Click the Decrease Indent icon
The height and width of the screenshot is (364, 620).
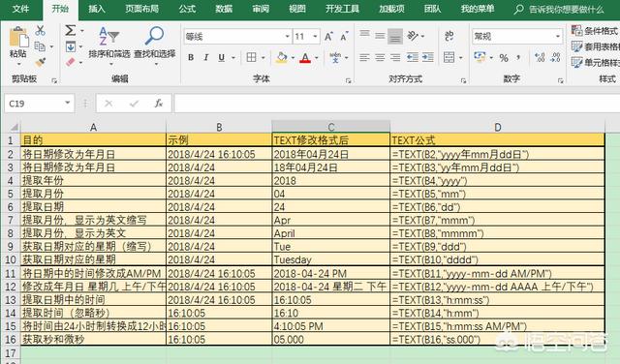413,58
